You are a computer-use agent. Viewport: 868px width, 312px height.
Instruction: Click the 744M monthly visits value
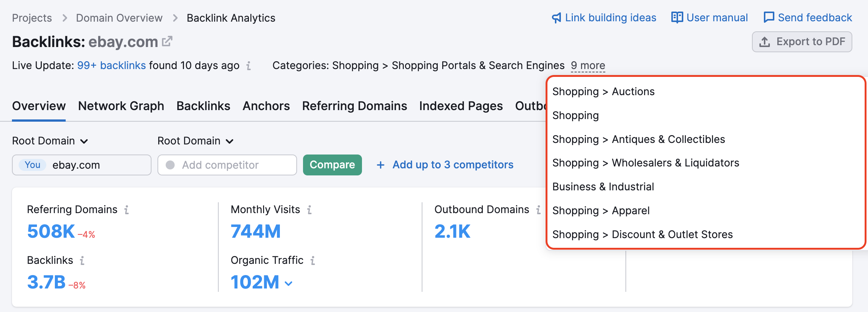[256, 231]
